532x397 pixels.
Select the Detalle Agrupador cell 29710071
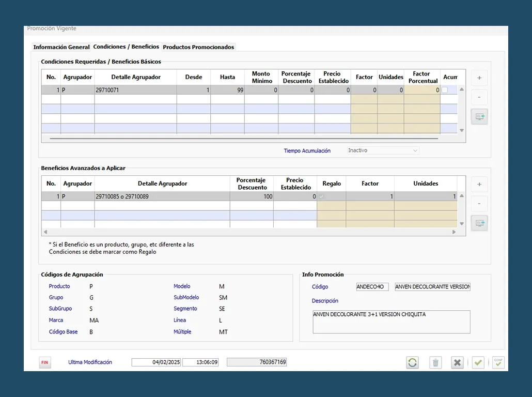tap(135, 90)
